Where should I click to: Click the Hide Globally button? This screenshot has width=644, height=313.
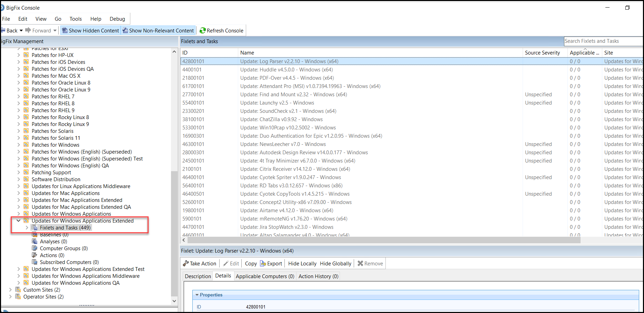pyautogui.click(x=335, y=263)
